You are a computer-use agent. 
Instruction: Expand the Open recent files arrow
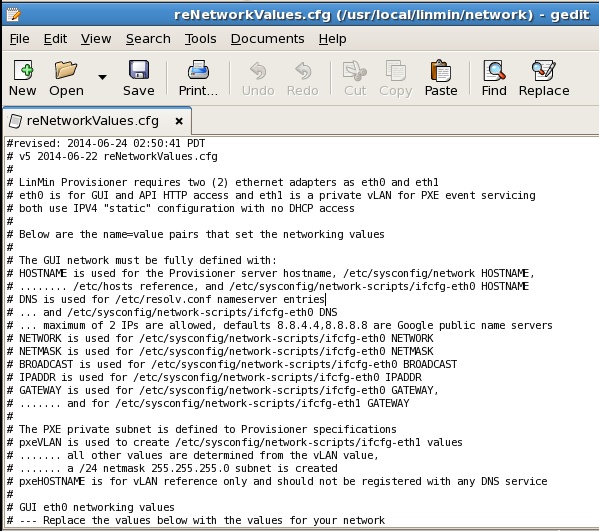coord(102,77)
